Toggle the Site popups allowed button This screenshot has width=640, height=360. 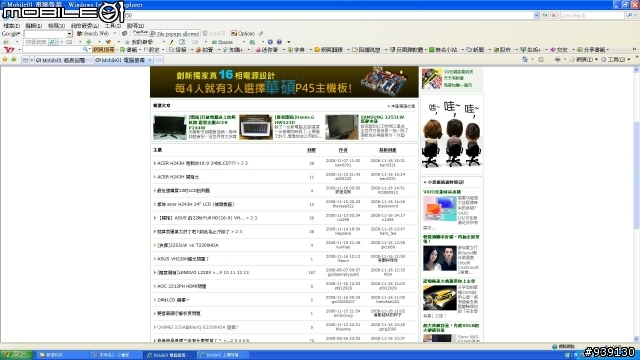click(x=175, y=33)
